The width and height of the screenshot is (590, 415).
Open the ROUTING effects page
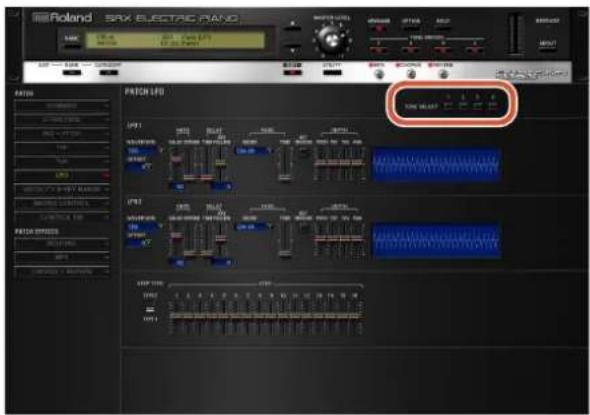(x=62, y=244)
